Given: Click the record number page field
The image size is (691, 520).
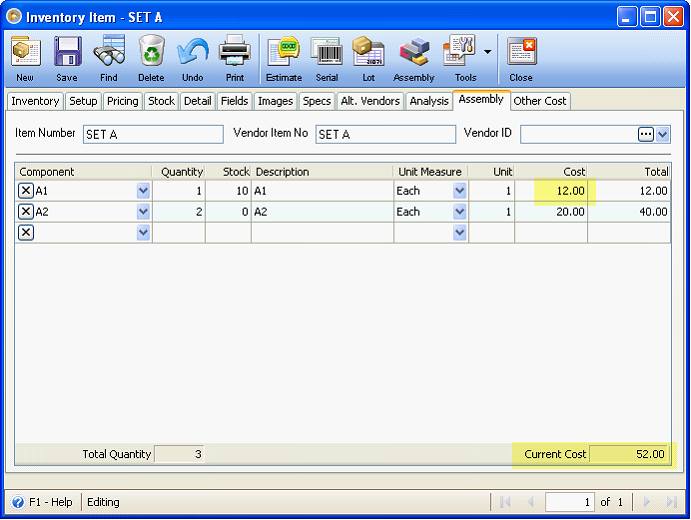Looking at the screenshot, I should [x=570, y=502].
